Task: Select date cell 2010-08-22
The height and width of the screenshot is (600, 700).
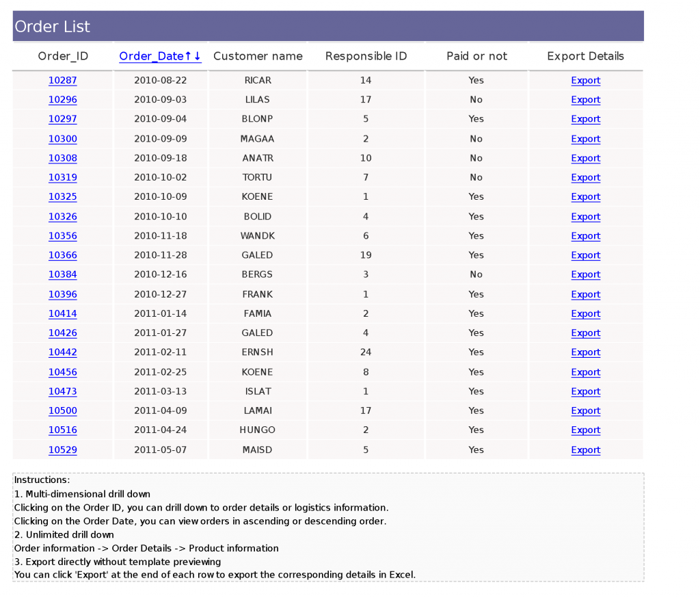Action: point(160,81)
